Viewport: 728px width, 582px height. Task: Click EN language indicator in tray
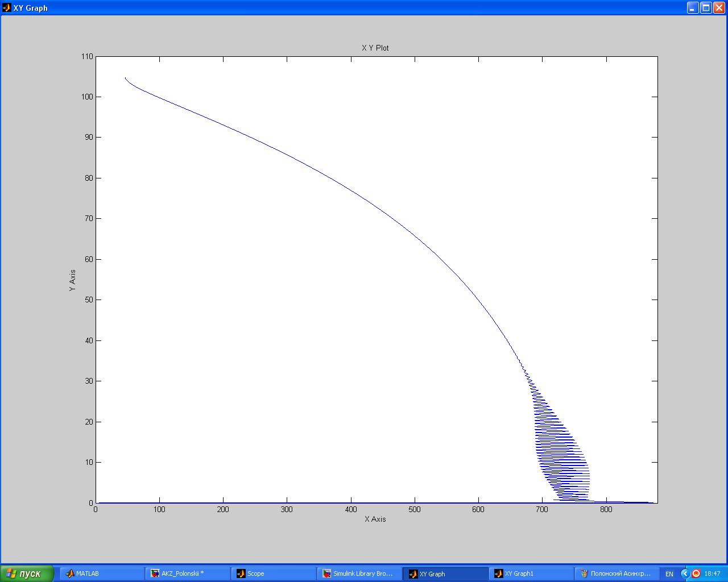coord(669,574)
